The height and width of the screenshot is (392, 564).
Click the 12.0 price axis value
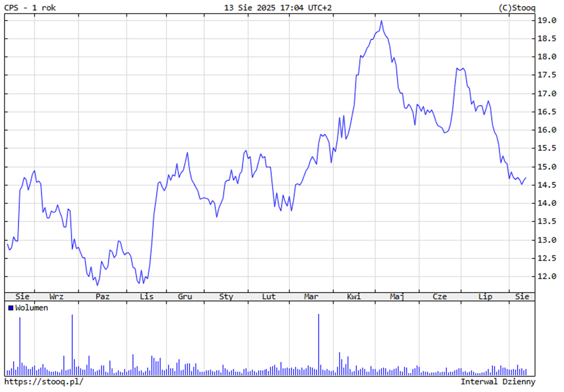click(547, 276)
